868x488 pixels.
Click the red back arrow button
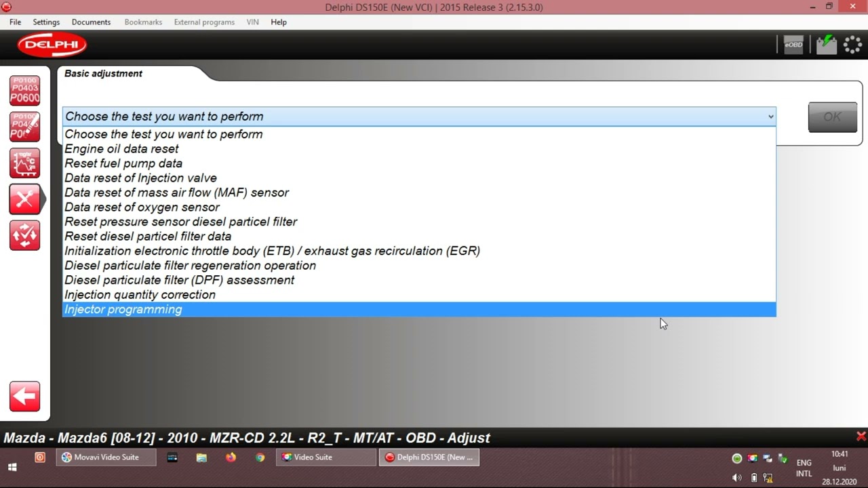click(x=24, y=396)
